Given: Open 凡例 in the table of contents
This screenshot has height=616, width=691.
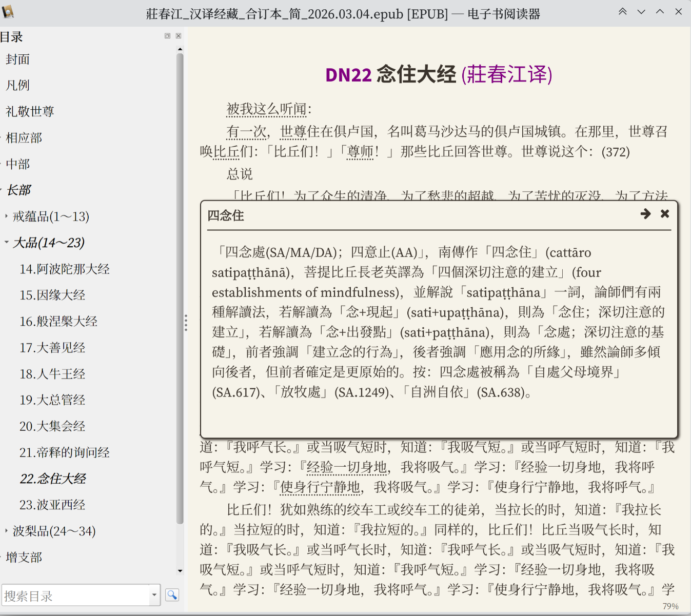Looking at the screenshot, I should [x=18, y=85].
